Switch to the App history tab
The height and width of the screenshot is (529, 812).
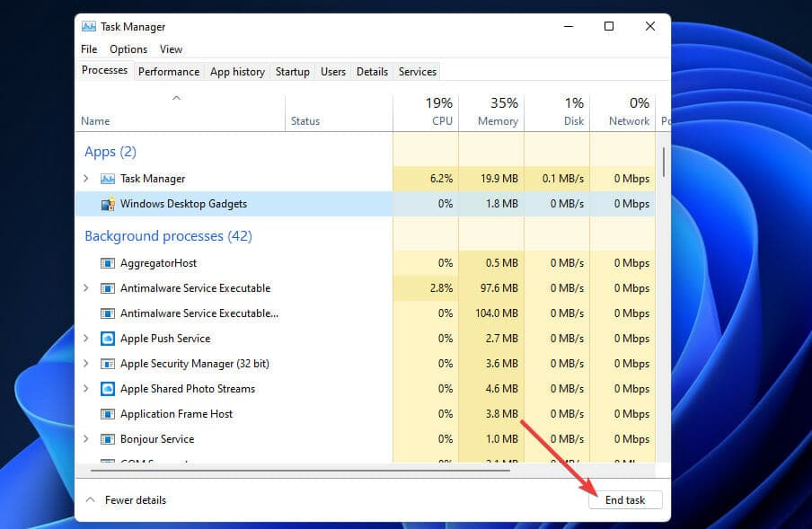pos(237,72)
